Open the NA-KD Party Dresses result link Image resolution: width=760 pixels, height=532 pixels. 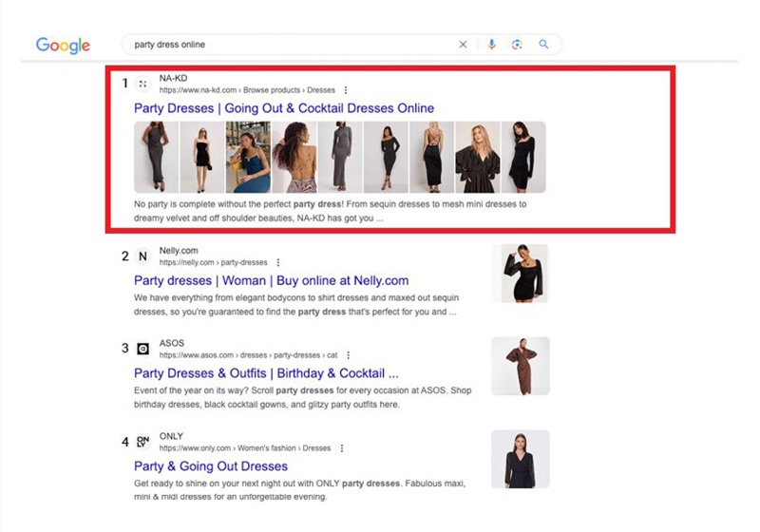point(283,108)
